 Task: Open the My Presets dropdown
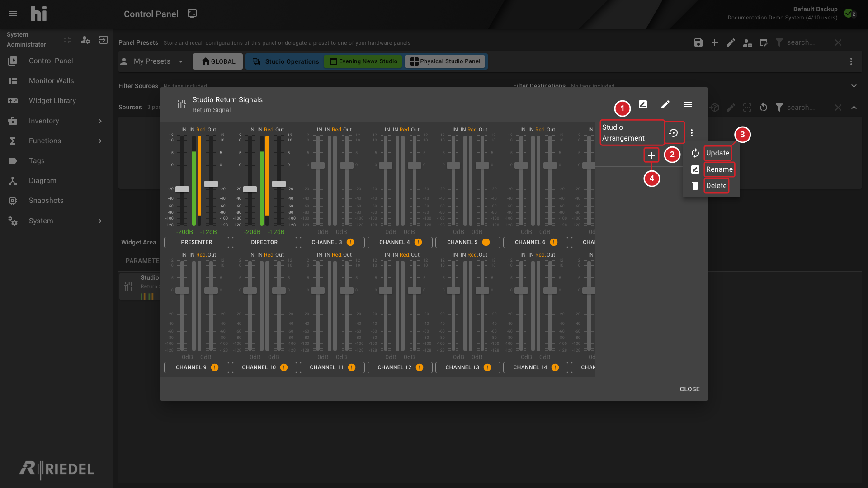[152, 61]
